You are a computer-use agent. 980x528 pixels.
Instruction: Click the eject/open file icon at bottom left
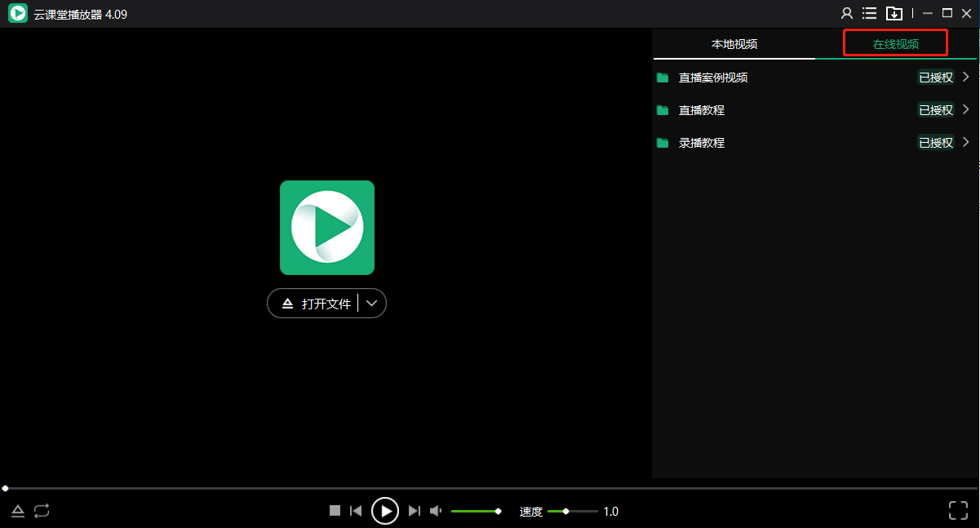(x=18, y=511)
